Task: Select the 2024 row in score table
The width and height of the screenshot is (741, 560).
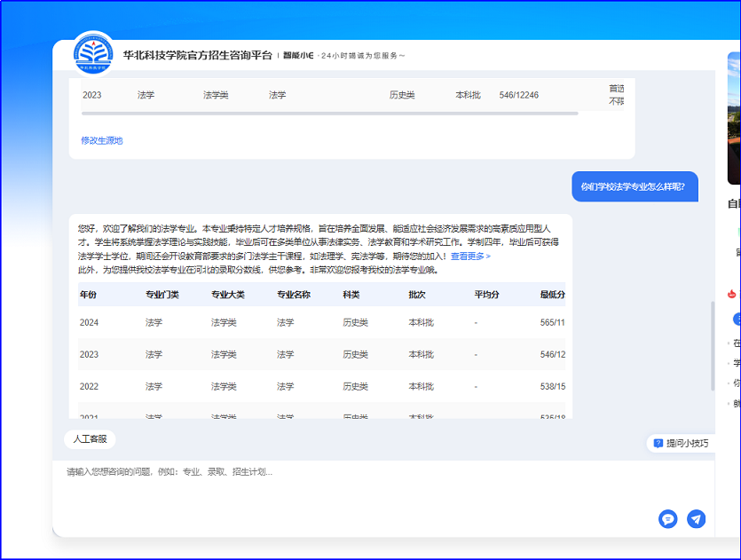Action: pyautogui.click(x=90, y=323)
